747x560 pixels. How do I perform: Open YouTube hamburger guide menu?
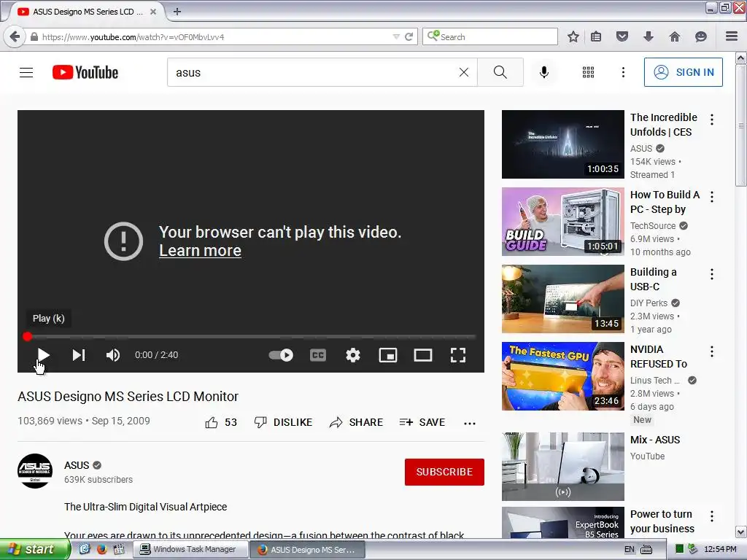coord(26,72)
